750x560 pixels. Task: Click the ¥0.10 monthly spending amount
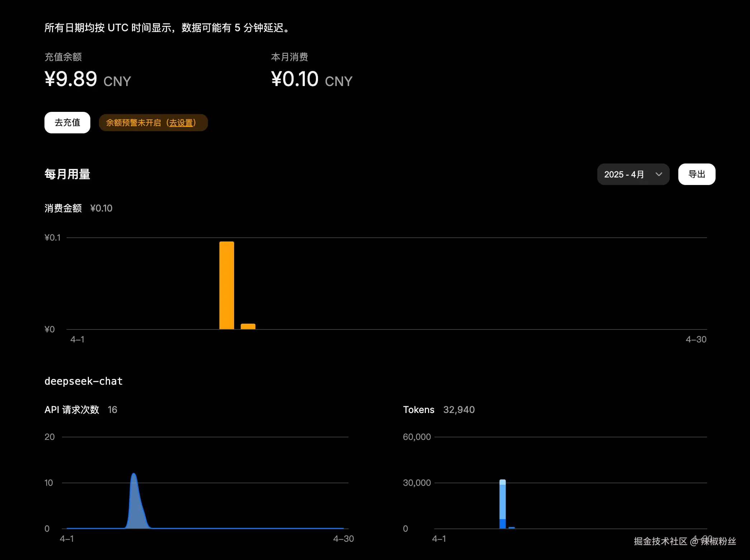[295, 79]
